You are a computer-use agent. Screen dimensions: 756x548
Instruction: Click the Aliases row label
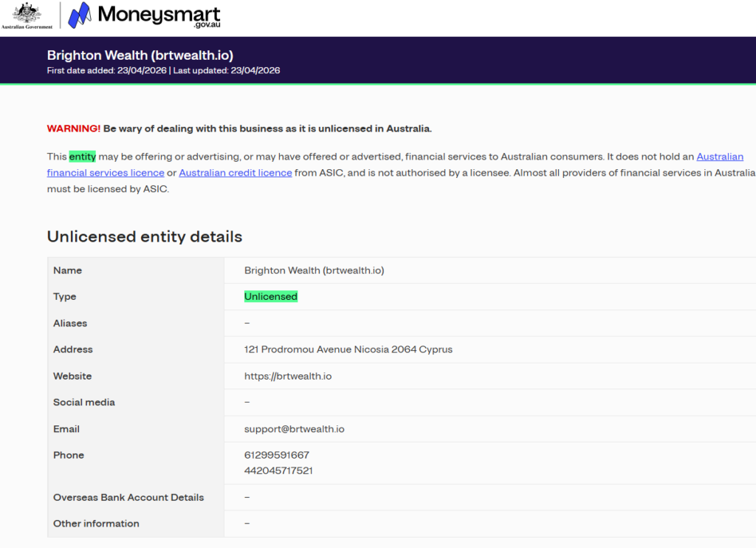[70, 323]
